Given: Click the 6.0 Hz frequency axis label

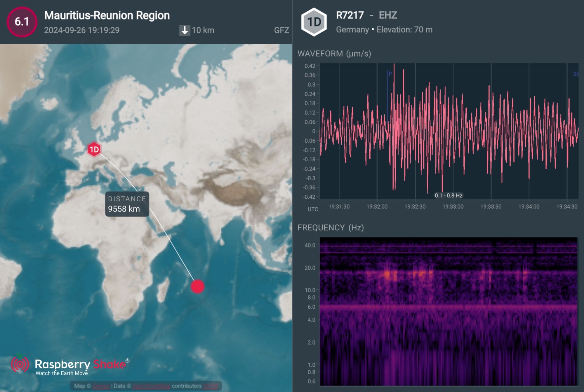Looking at the screenshot, I should tap(311, 307).
